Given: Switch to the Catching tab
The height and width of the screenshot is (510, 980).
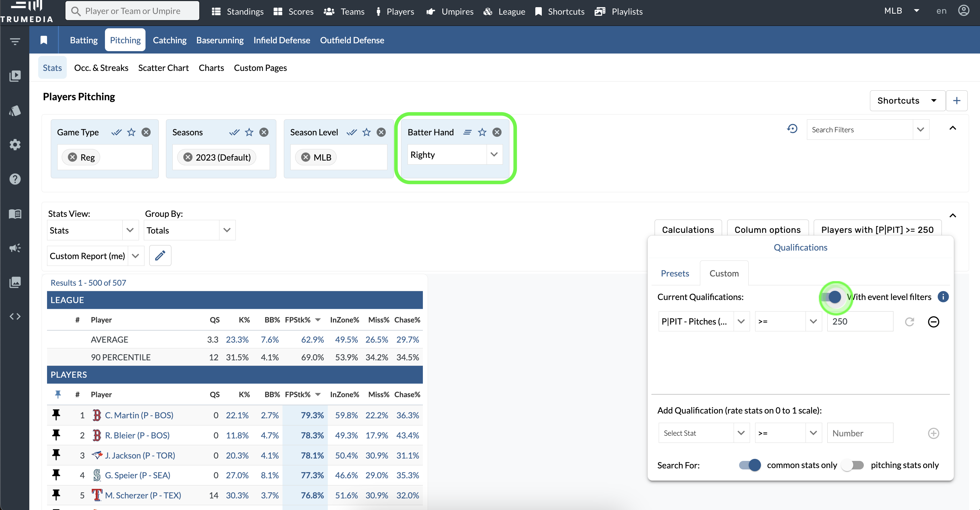Looking at the screenshot, I should click(169, 40).
